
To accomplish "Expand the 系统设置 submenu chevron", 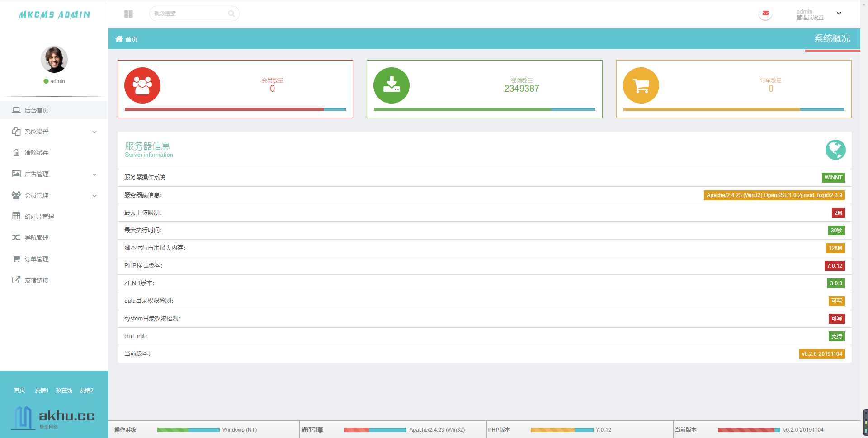I will click(x=94, y=132).
